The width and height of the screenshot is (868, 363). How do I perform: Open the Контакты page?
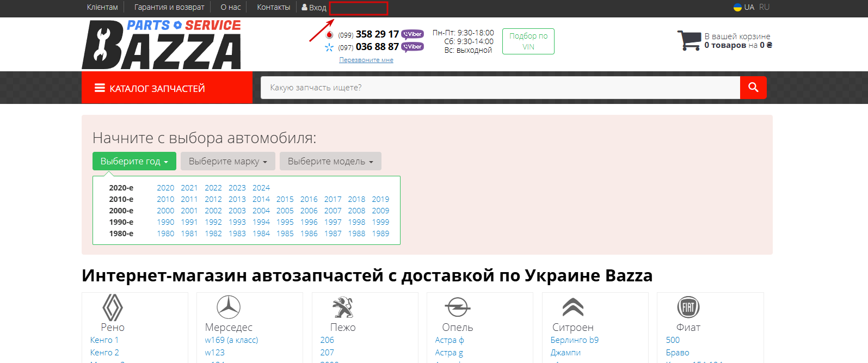click(274, 7)
